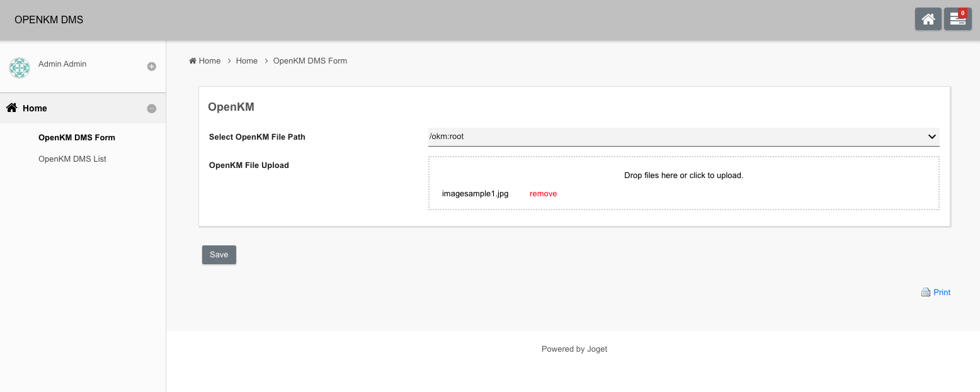Screen dimensions: 980x392
Task: Click the Admin Admin user name
Action: [x=62, y=64]
